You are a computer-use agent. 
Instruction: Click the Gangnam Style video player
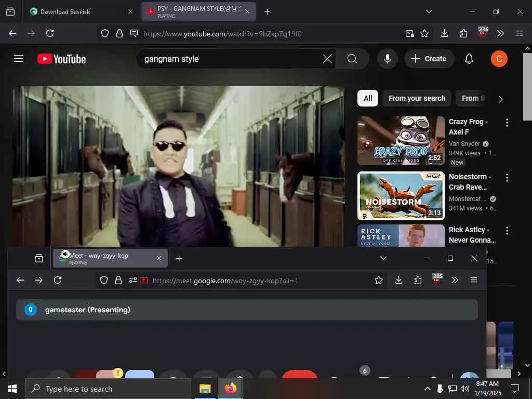tap(179, 166)
